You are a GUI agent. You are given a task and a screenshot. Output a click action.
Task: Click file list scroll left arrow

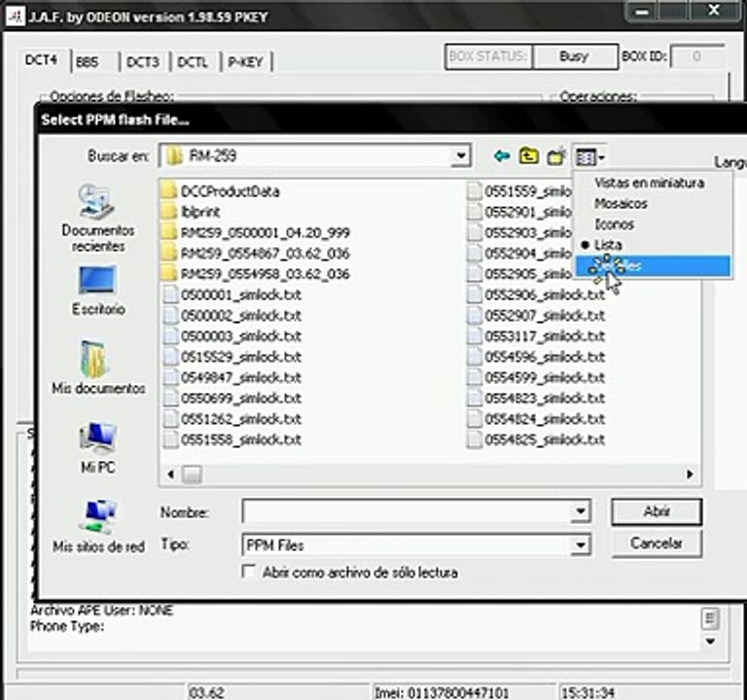tap(171, 474)
